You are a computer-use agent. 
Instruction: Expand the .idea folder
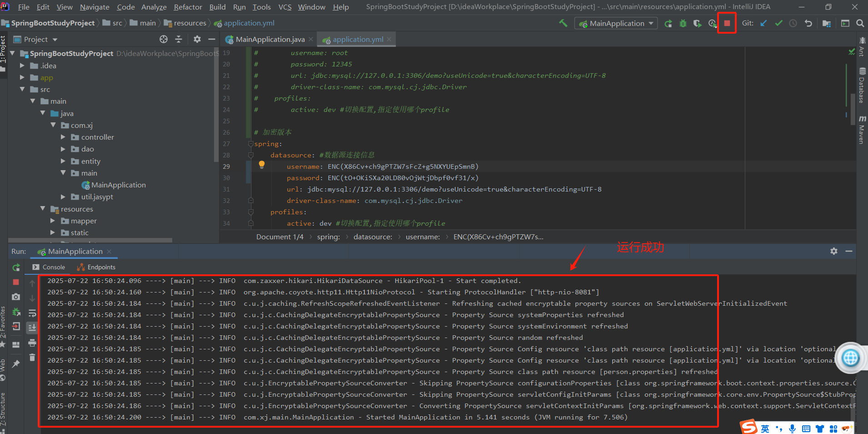22,66
